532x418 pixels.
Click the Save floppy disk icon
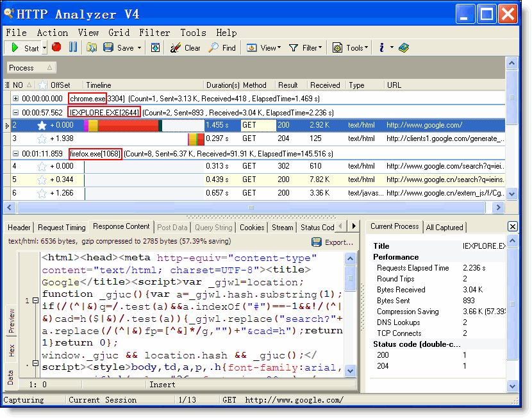pyautogui.click(x=108, y=47)
